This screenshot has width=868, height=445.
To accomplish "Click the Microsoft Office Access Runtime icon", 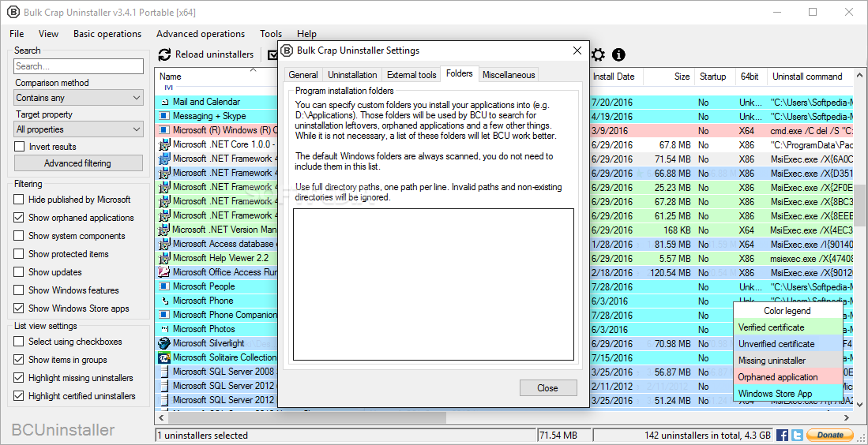I will click(164, 272).
